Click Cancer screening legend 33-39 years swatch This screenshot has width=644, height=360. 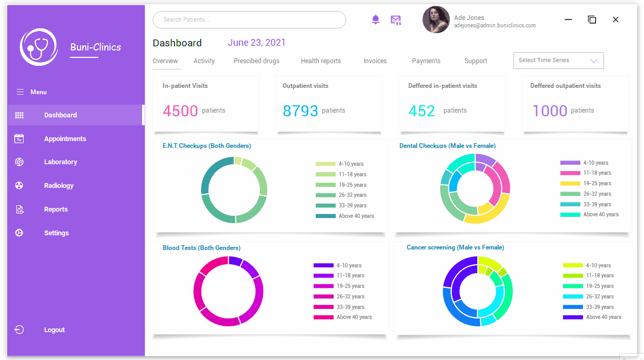point(573,307)
